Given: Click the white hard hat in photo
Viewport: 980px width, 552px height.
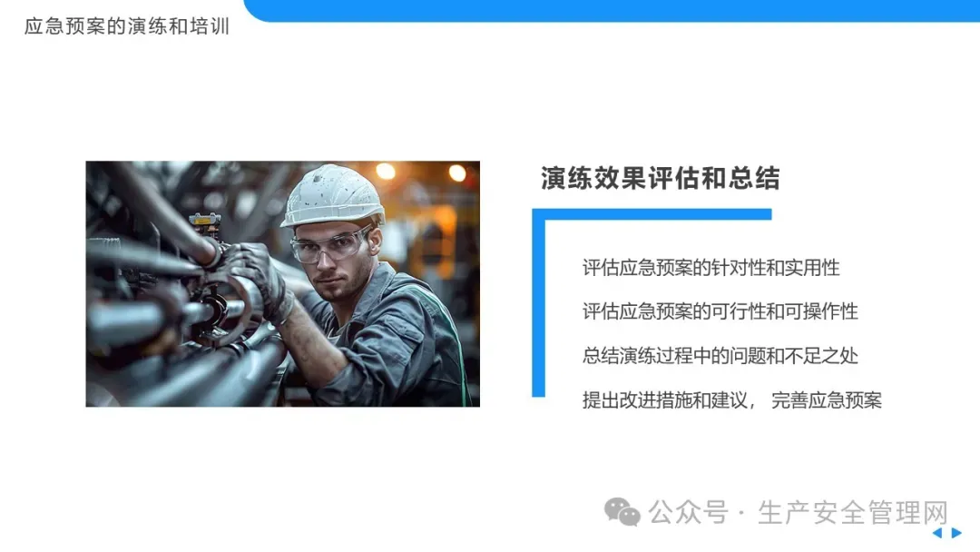Looking at the screenshot, I should pos(332,195).
